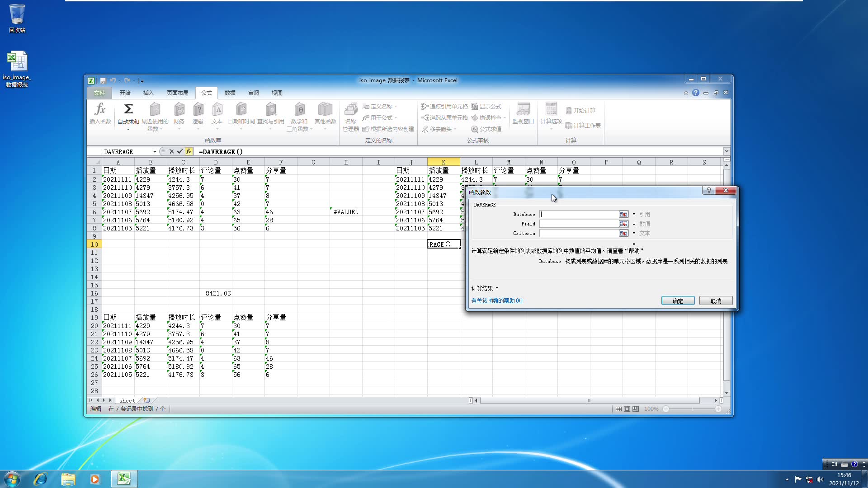Image resolution: width=868 pixels, height=488 pixels.
Task: Switch to Normal view in status bar
Action: click(618, 409)
